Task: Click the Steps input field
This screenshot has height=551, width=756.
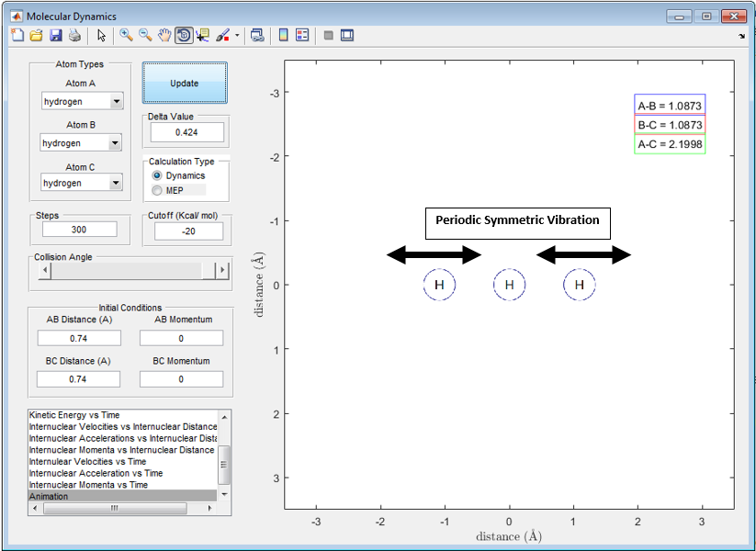Action: click(x=80, y=230)
